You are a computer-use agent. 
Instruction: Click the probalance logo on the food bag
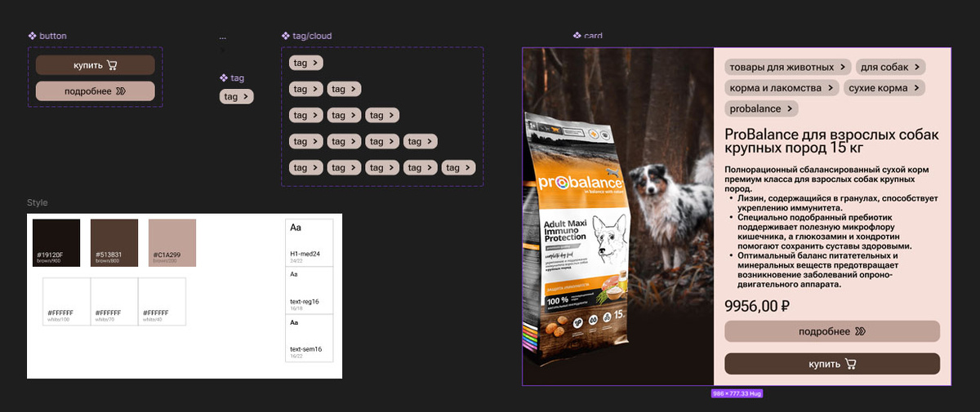(581, 183)
